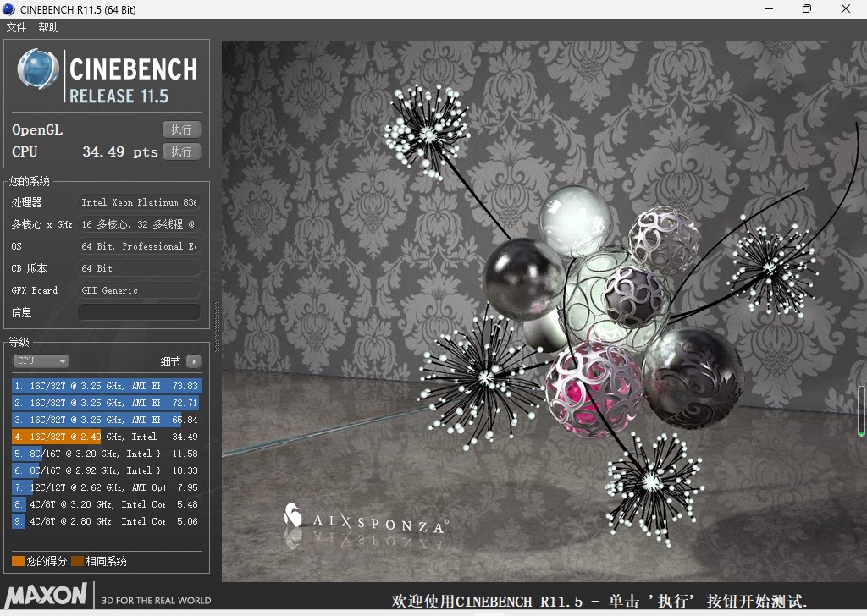Viewport: 867px width, 616px height.
Task: Click the 相同系统 brown legend swatch
Action: tap(77, 561)
